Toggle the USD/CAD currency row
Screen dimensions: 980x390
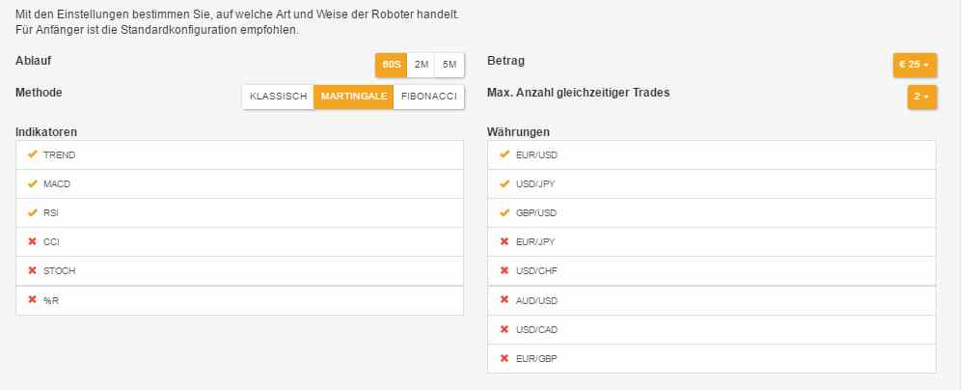click(x=711, y=329)
